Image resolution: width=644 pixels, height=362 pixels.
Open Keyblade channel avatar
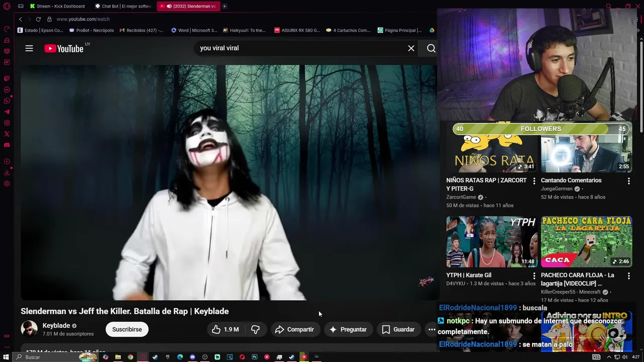(x=29, y=329)
